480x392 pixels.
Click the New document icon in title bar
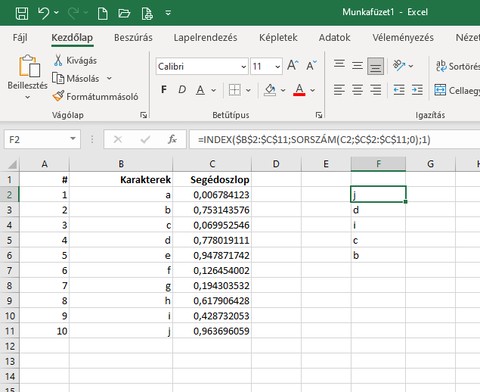pyautogui.click(x=102, y=14)
